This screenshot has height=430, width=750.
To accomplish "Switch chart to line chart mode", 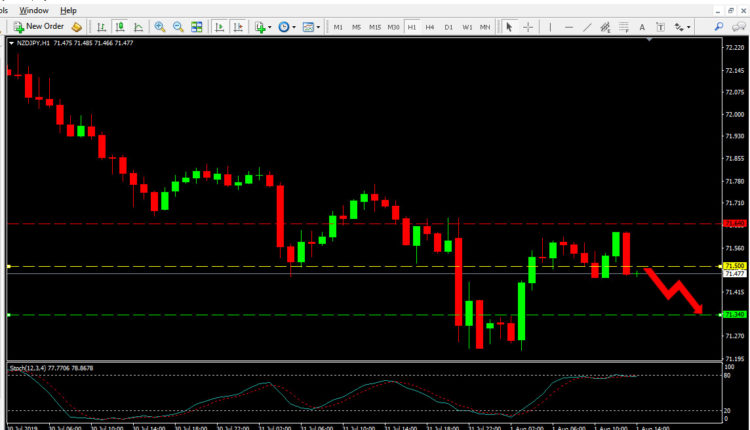I will (139, 27).
